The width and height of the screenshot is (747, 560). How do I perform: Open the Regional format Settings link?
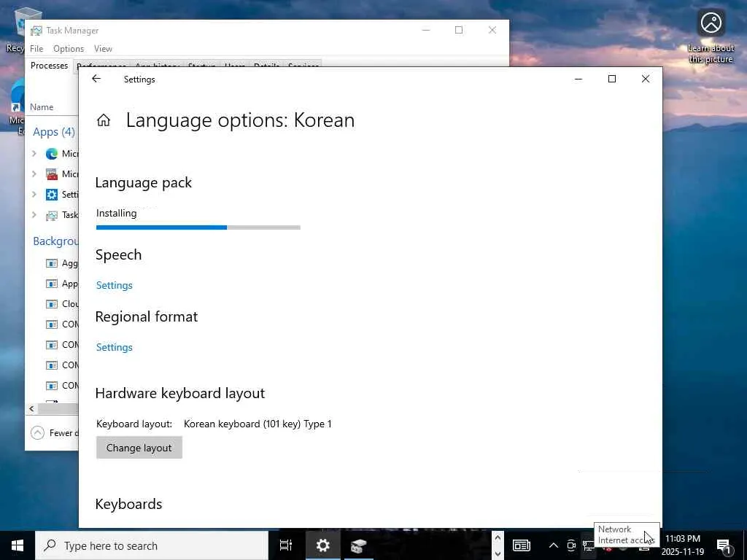click(115, 347)
